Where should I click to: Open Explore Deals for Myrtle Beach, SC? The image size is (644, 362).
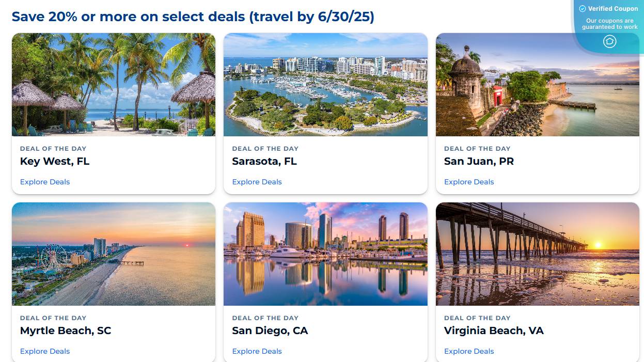point(45,351)
